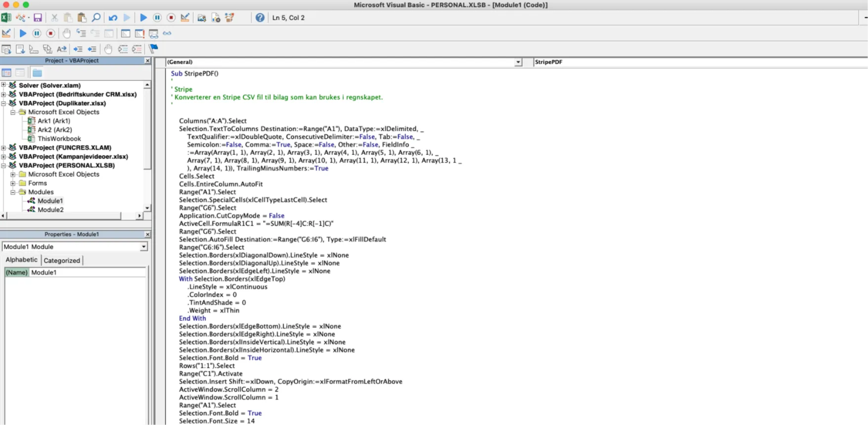868x425 pixels.
Task: Indent the selected code lines
Action: click(78, 49)
